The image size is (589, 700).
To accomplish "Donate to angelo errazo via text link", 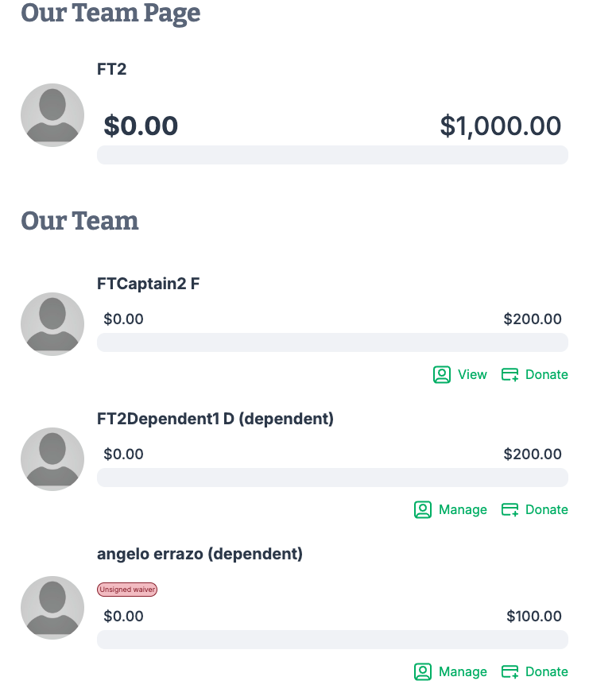I will click(547, 671).
